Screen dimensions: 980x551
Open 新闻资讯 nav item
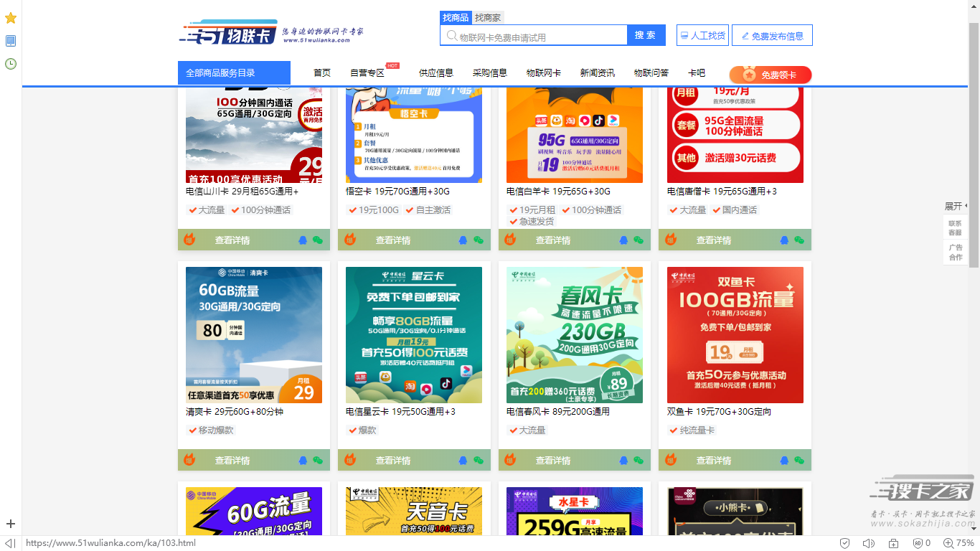598,73
